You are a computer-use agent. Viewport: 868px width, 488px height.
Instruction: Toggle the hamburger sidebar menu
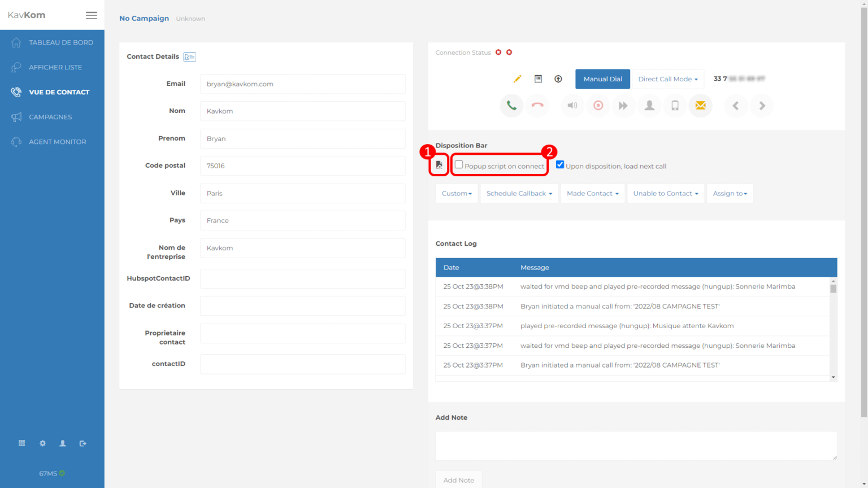point(92,15)
